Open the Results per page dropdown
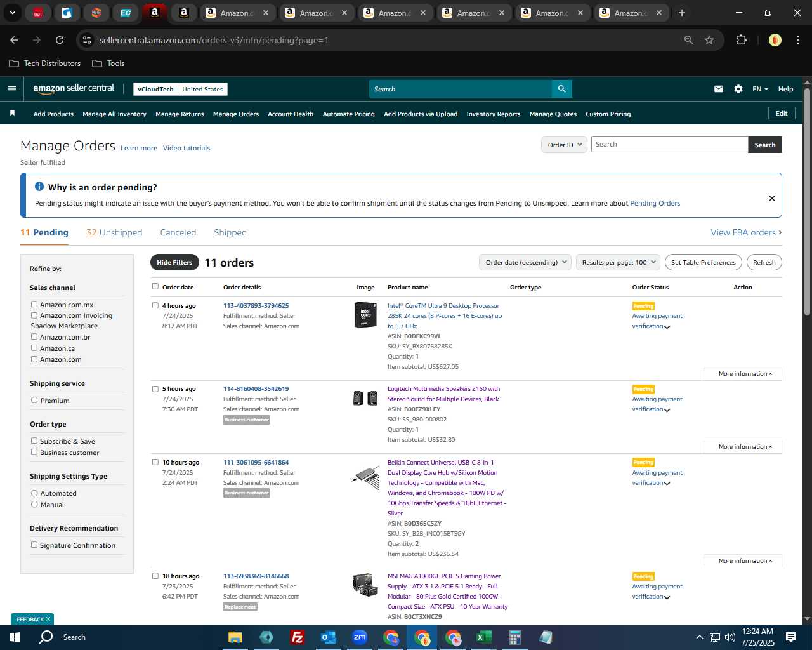Screen dimensions: 812x650 pos(618,262)
